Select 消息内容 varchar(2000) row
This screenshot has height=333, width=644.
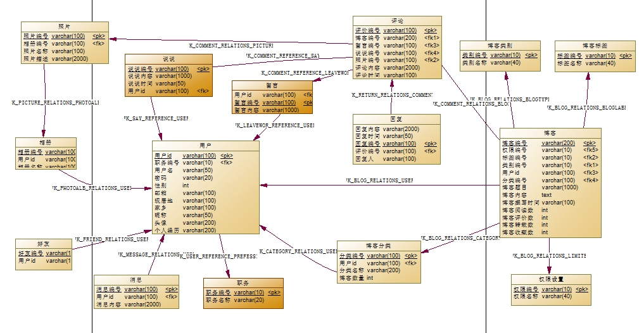click(129, 305)
